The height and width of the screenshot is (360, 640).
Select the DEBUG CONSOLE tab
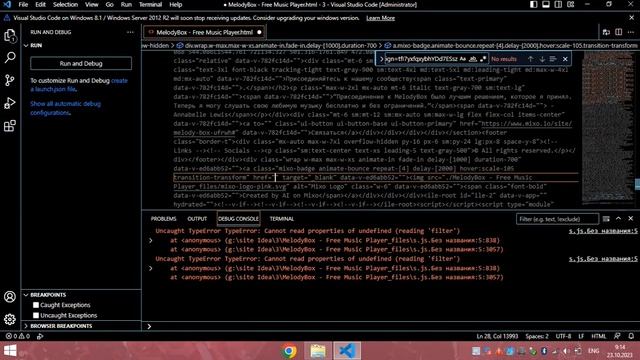[x=238, y=219]
